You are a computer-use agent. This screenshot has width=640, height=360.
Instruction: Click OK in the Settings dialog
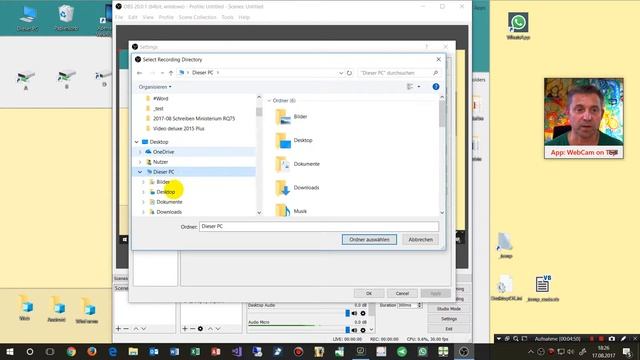click(x=369, y=293)
